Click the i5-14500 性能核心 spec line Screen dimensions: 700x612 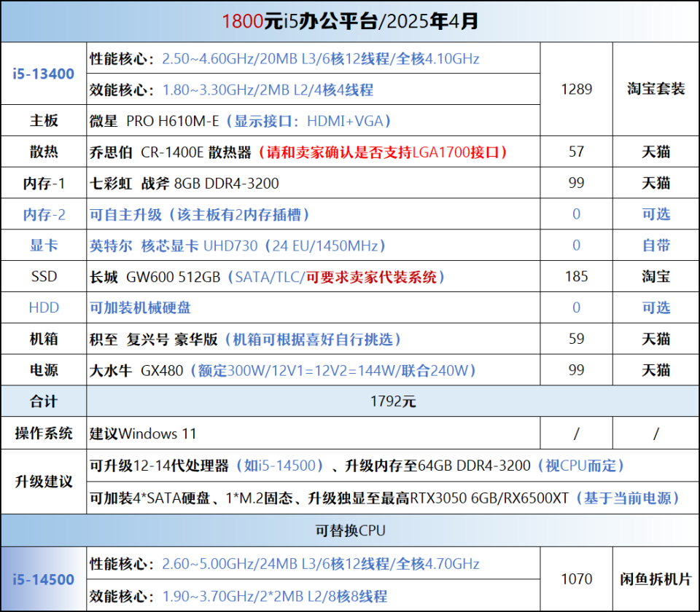[x=284, y=564]
